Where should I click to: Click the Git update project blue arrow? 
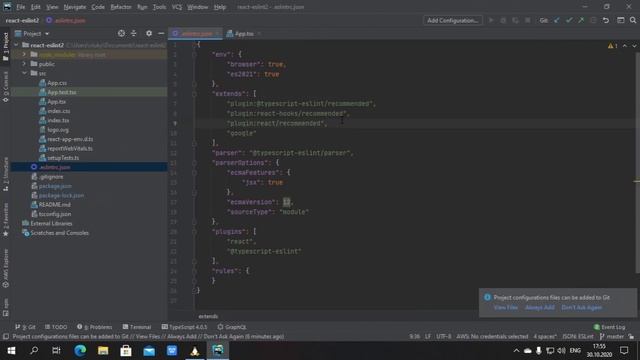point(556,20)
